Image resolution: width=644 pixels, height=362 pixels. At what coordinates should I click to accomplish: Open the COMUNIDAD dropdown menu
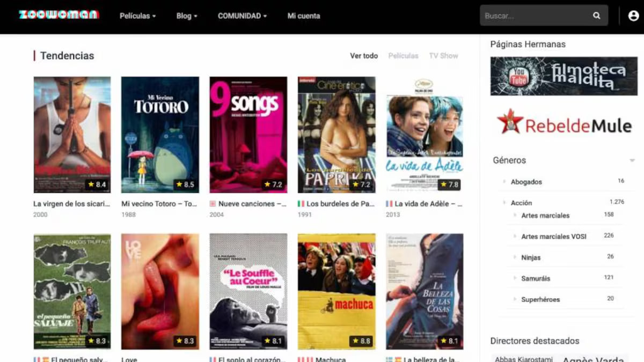coord(242,16)
